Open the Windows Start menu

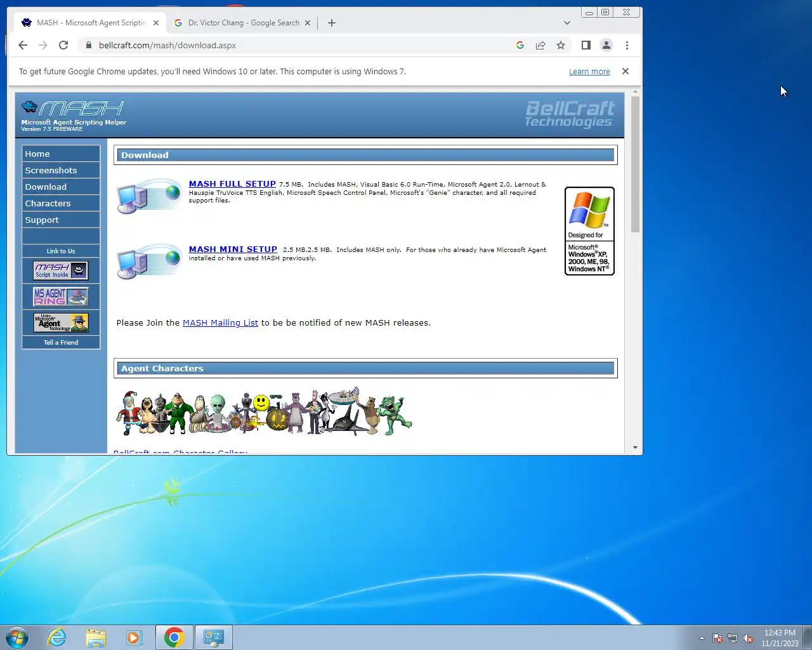point(17,637)
